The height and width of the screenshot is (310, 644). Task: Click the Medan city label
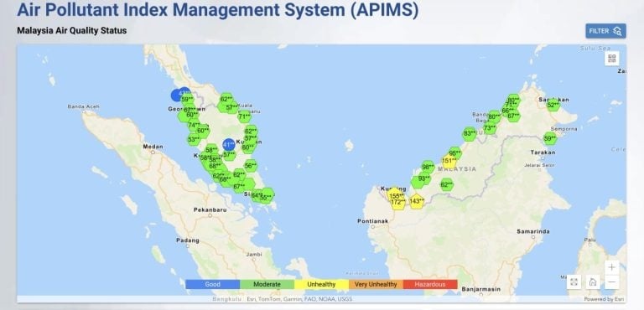click(153, 147)
